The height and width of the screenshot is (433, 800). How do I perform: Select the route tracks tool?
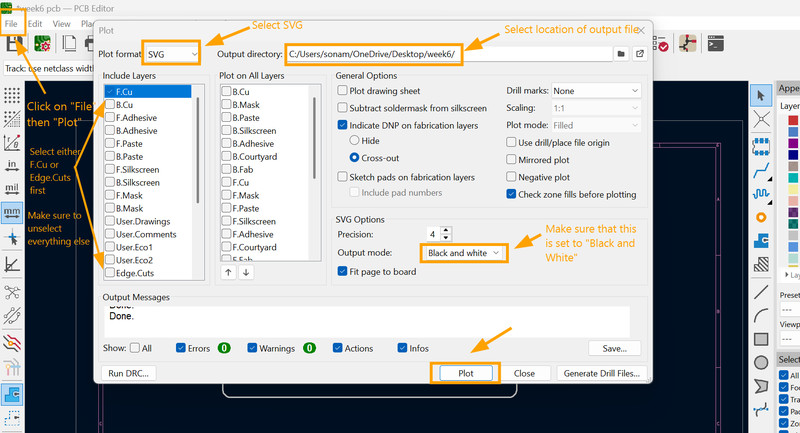click(761, 170)
